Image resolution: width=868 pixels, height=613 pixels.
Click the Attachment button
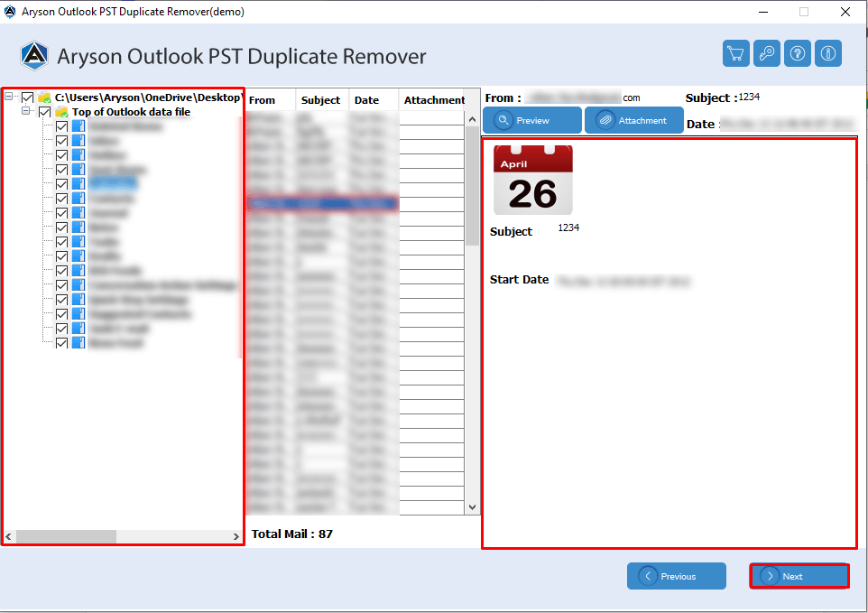633,120
